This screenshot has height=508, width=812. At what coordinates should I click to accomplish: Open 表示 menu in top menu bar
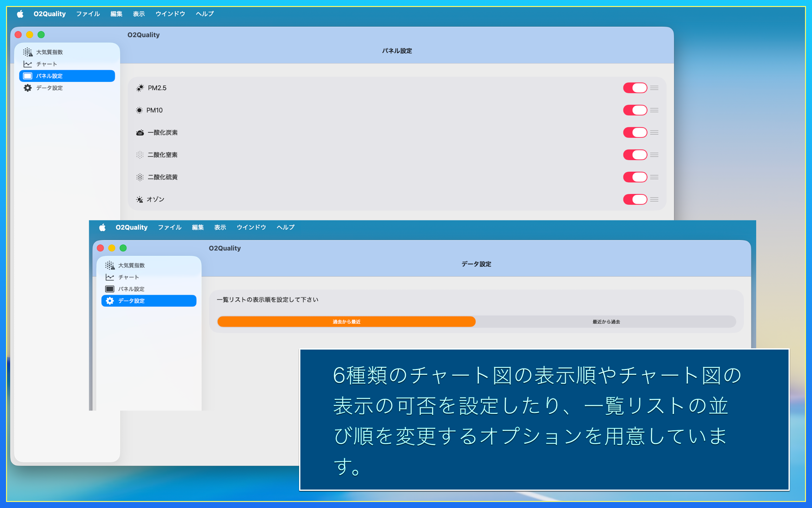pyautogui.click(x=139, y=14)
